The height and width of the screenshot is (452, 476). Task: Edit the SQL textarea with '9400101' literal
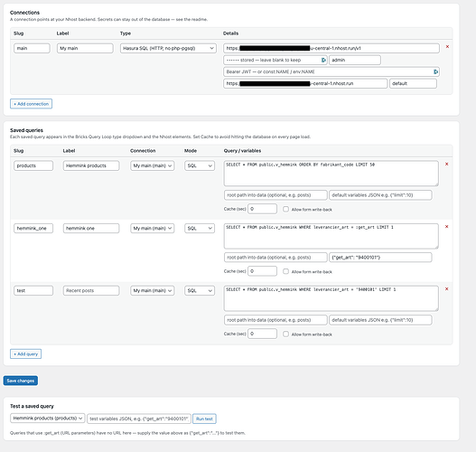[331, 298]
